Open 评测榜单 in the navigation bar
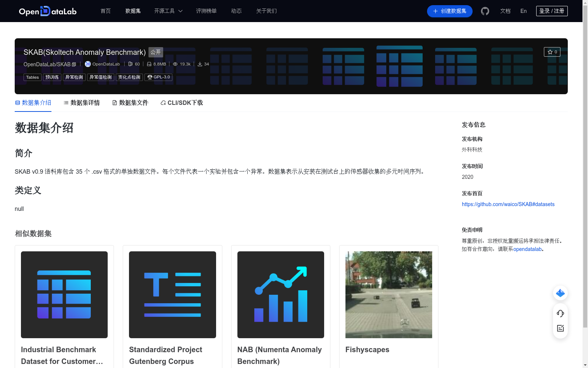 pos(206,11)
